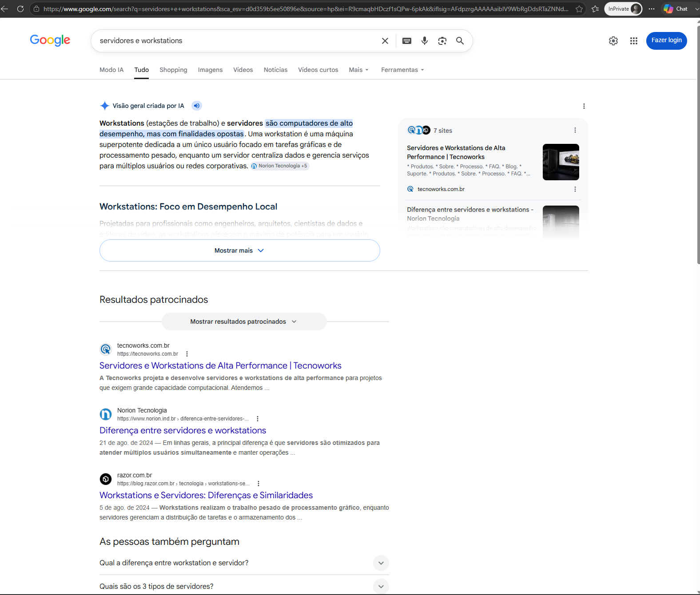Open the Ferramentas dropdown

(402, 70)
